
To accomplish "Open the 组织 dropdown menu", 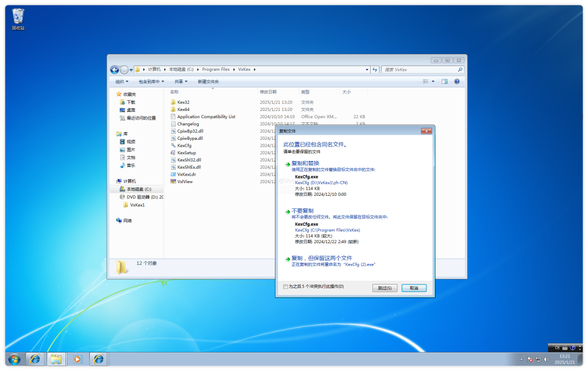I will tap(121, 82).
